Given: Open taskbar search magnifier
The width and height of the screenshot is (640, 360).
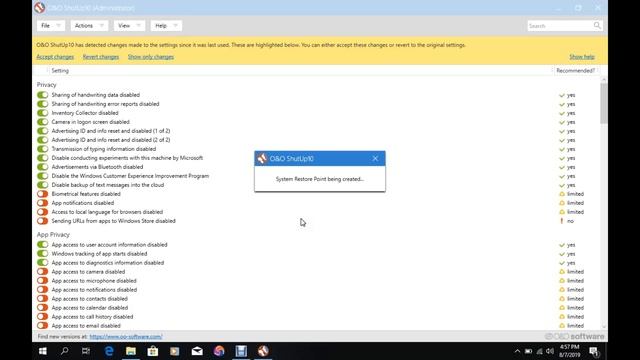Looking at the screenshot, I should click(x=64, y=351).
